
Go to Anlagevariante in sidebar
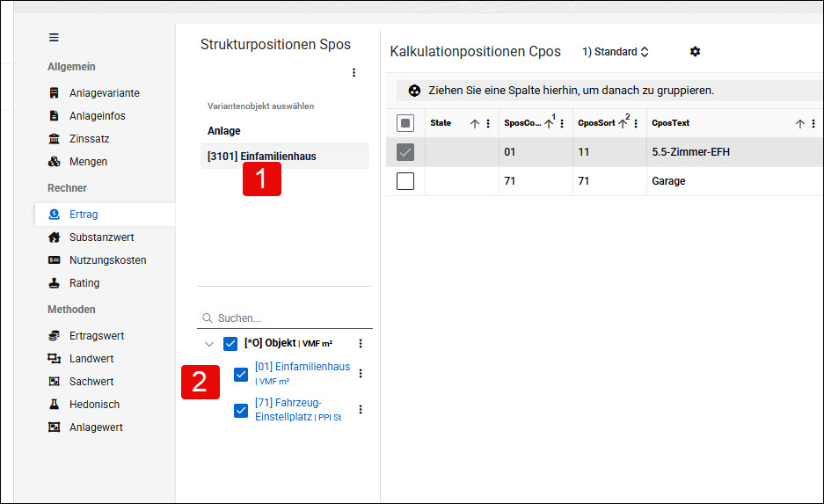click(x=104, y=93)
